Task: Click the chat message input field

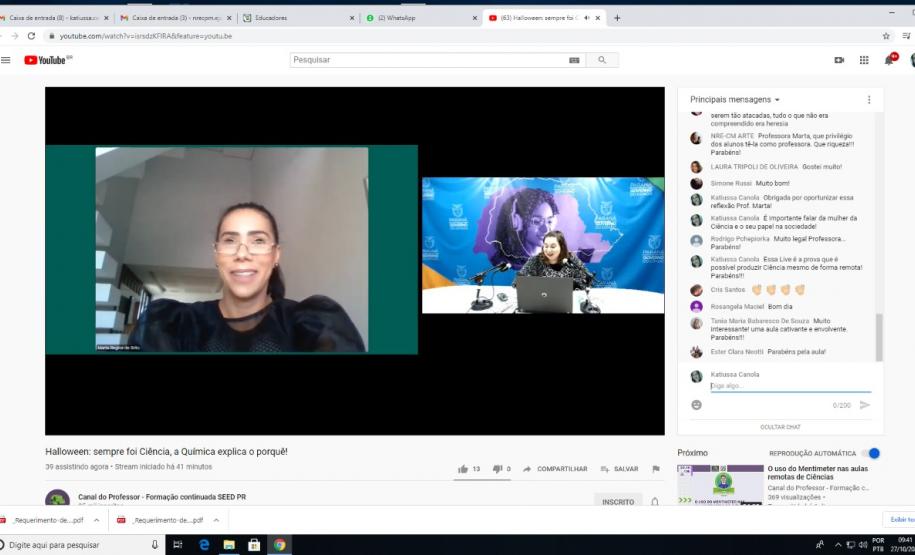Action: [790, 386]
